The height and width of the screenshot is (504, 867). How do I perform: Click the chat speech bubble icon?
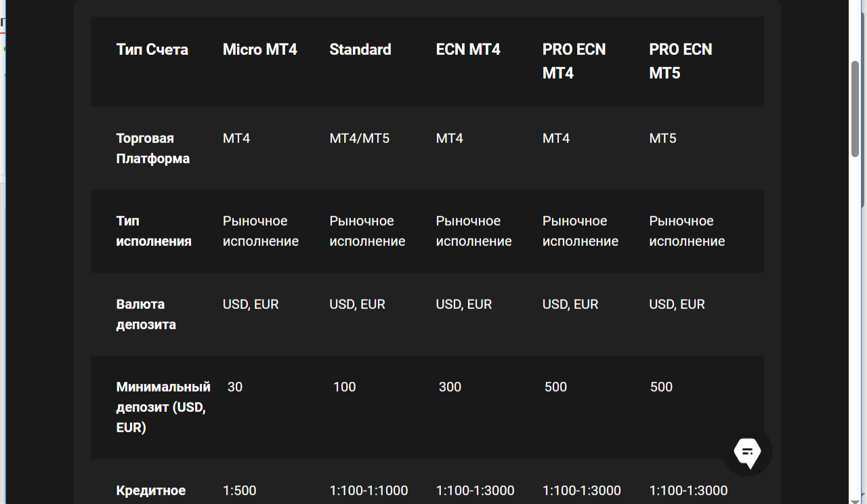748,452
